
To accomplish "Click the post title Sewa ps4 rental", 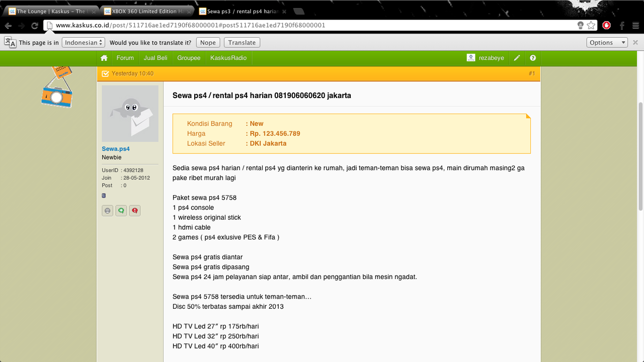I will pos(262,95).
